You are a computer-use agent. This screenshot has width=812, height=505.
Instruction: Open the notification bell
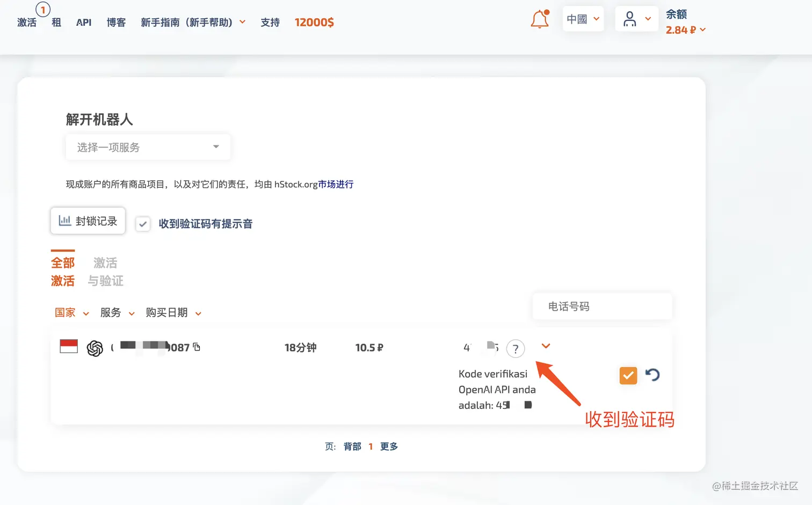point(540,19)
